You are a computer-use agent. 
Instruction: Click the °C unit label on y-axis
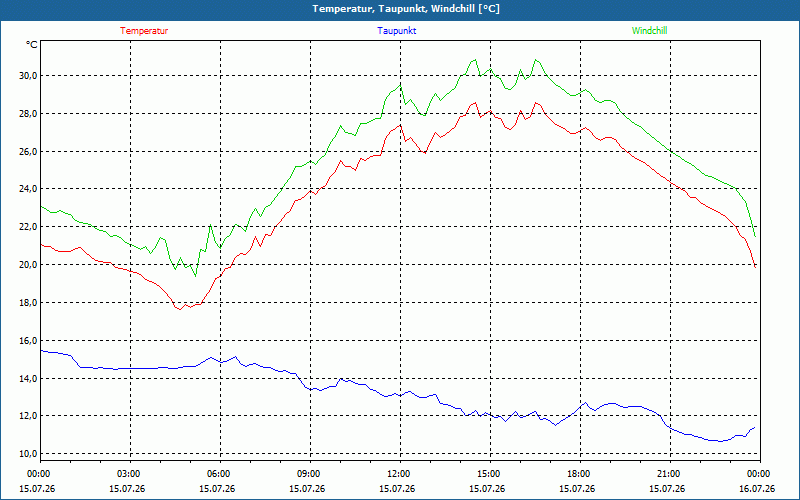(32, 45)
